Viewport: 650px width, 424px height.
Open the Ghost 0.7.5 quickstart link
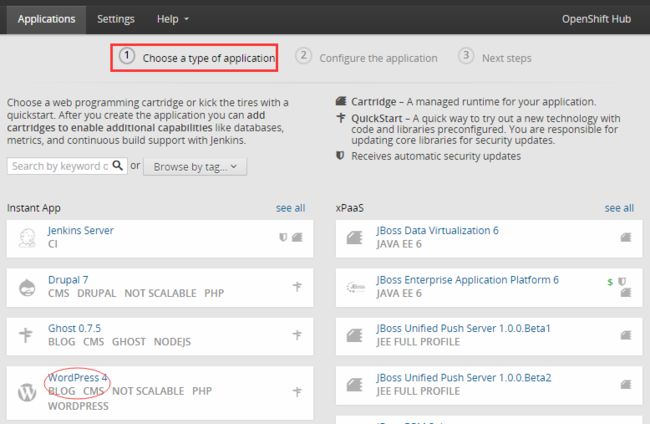tap(75, 328)
